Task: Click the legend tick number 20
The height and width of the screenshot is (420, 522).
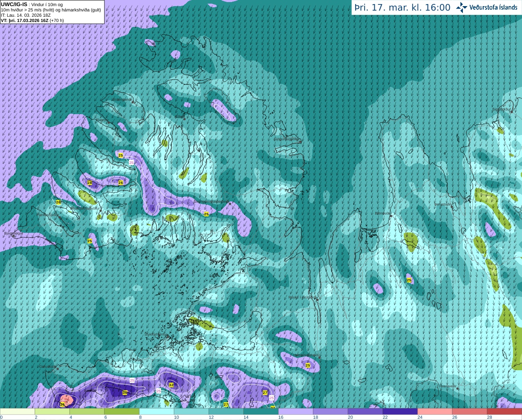Action: [350, 417]
